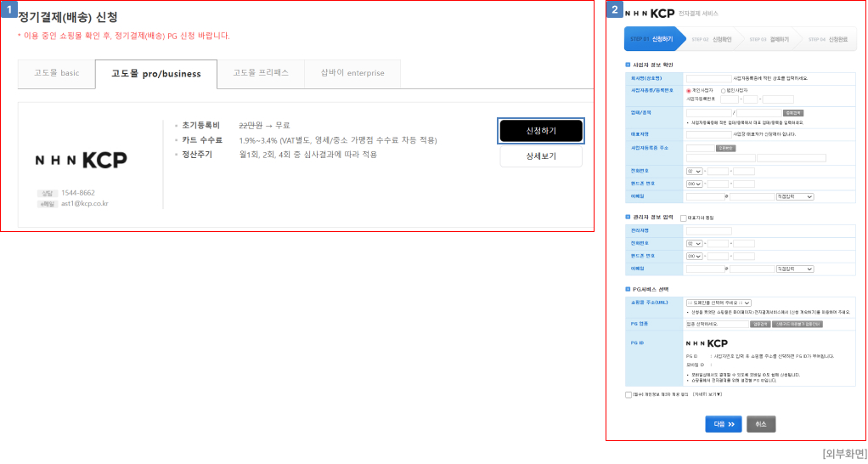The width and height of the screenshot is (868, 464).
Task: Expand the business email domain dropdown
Action: point(794,196)
